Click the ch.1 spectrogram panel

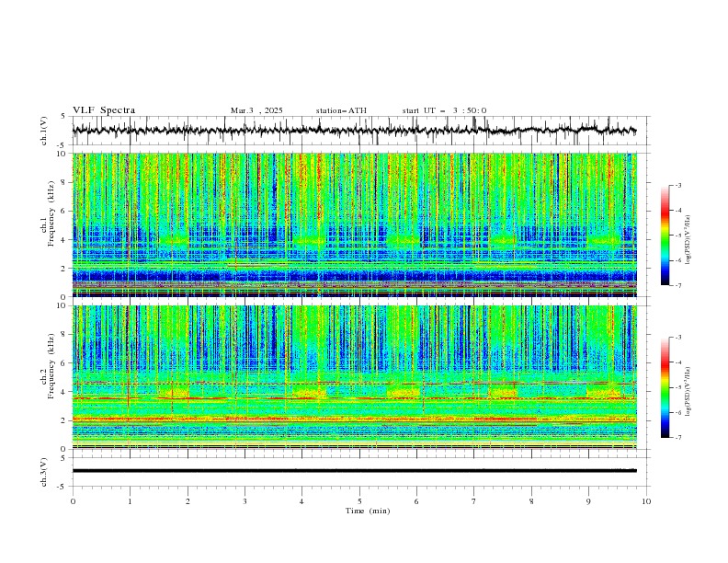click(x=354, y=224)
